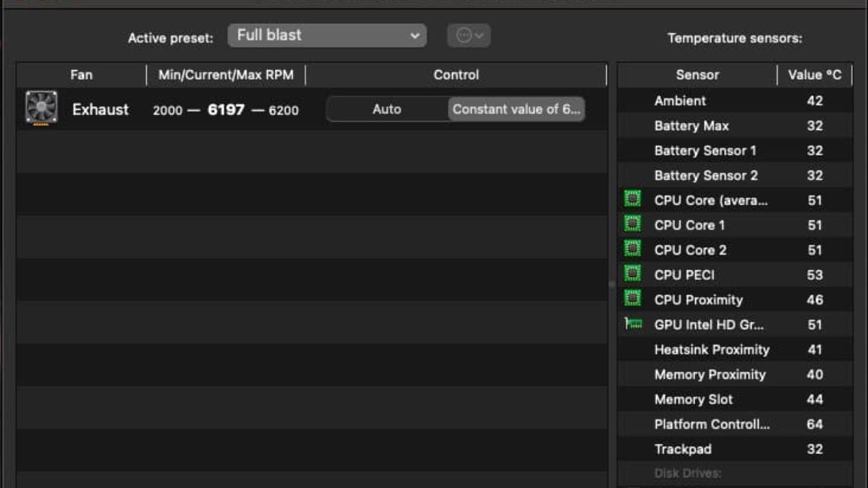Click the Ambient temperature value 42

coord(814,100)
